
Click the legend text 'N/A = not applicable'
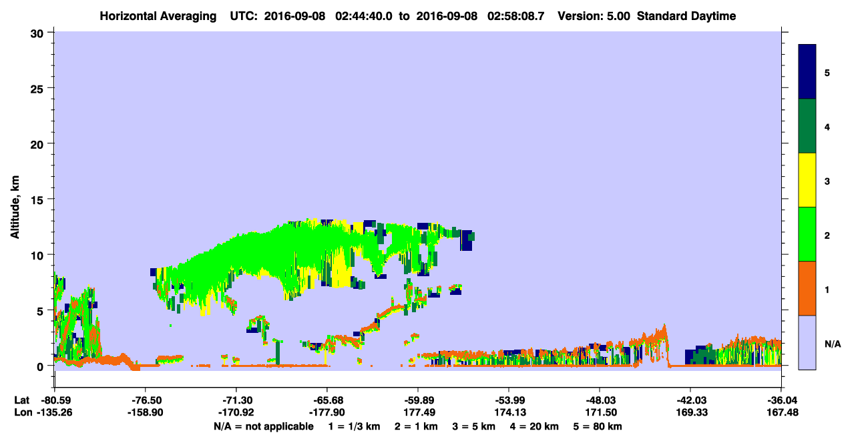click(264, 426)
